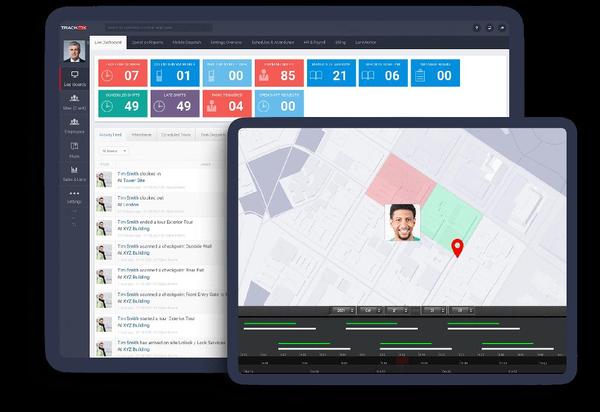Open Settings three-dots sidebar icon
Image resolution: width=600 pixels, height=412 pixels.
point(74,195)
